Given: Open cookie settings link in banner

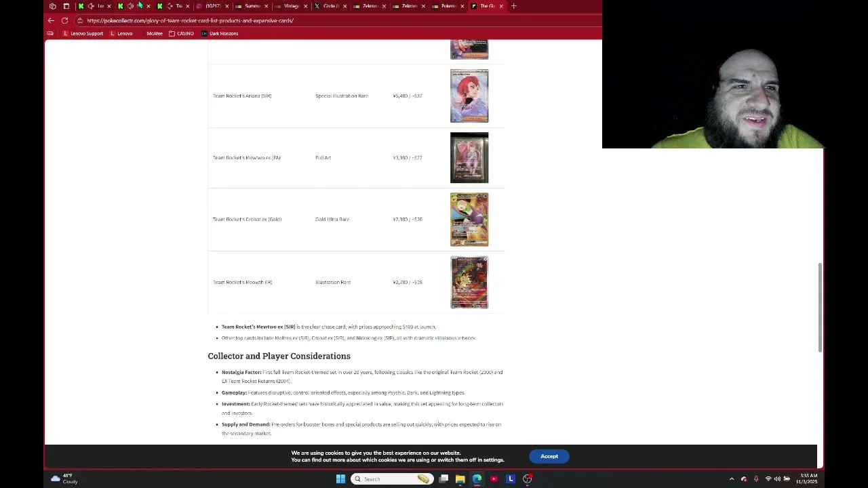Looking at the screenshot, I should (493, 460).
